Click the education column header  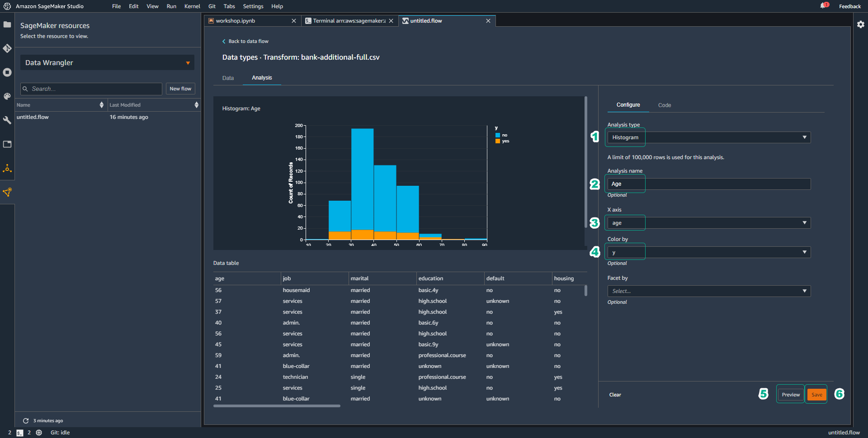click(431, 278)
